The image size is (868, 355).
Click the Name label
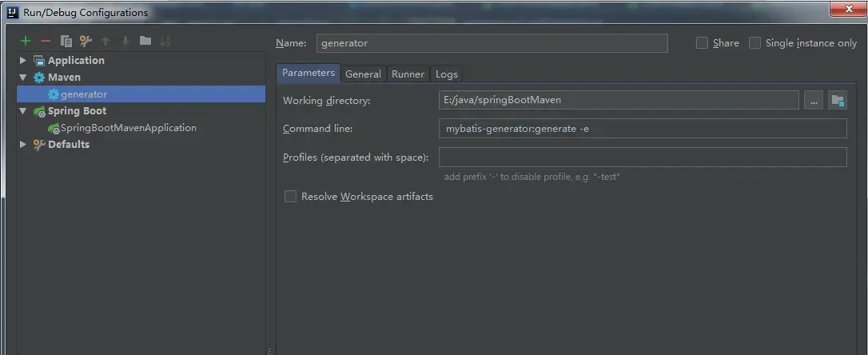pyautogui.click(x=291, y=43)
